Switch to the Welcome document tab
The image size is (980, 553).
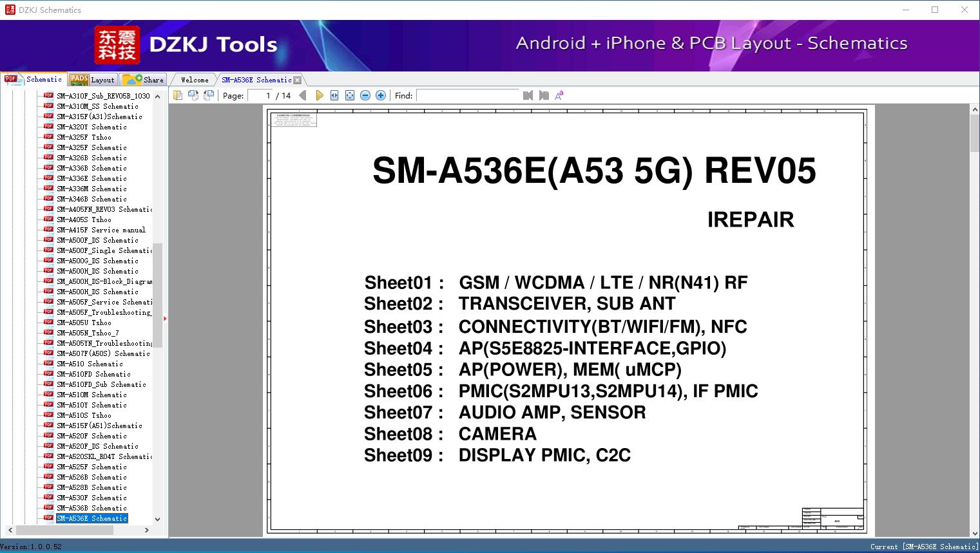pos(195,80)
